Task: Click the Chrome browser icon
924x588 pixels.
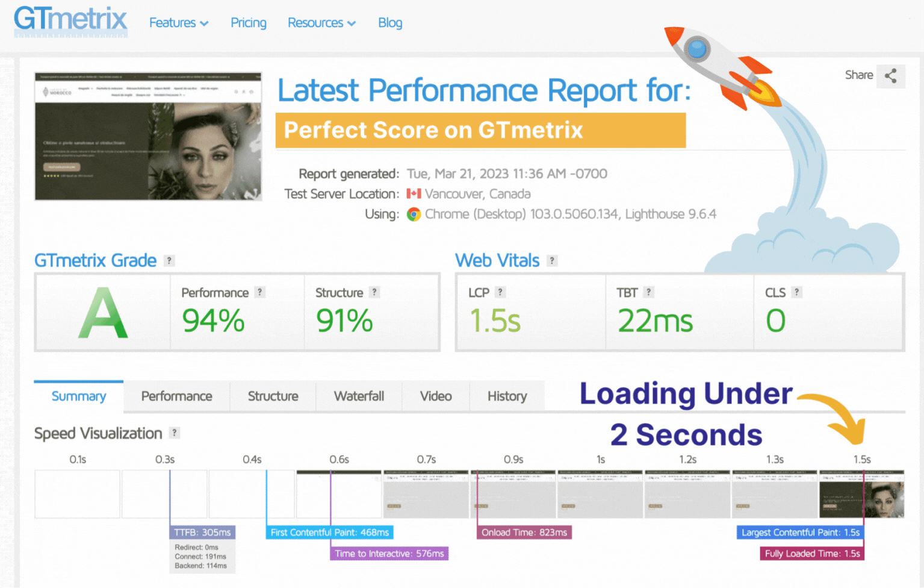Action: pyautogui.click(x=414, y=214)
